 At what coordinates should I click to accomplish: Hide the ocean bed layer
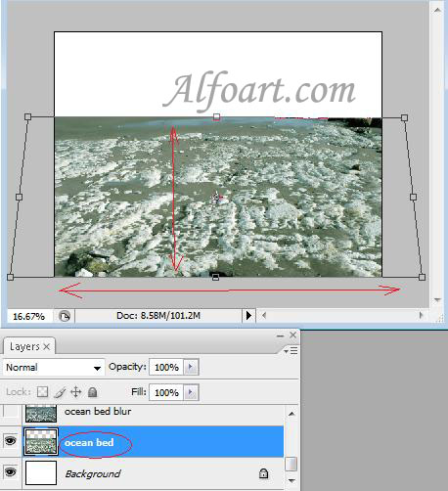tap(11, 441)
